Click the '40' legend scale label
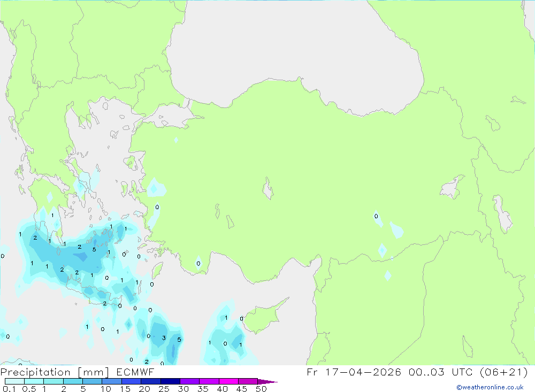 [222, 389]
